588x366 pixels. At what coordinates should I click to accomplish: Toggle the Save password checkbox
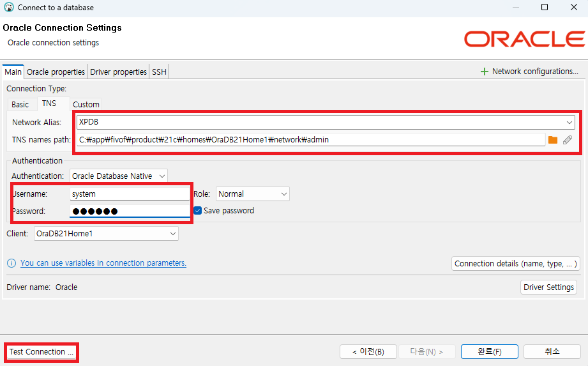[x=198, y=210]
